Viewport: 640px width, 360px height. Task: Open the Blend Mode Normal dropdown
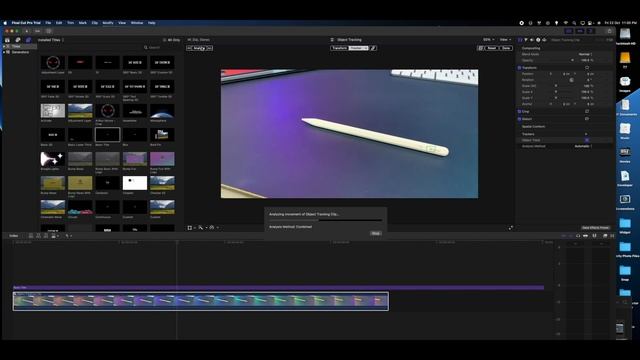pyautogui.click(x=585, y=54)
